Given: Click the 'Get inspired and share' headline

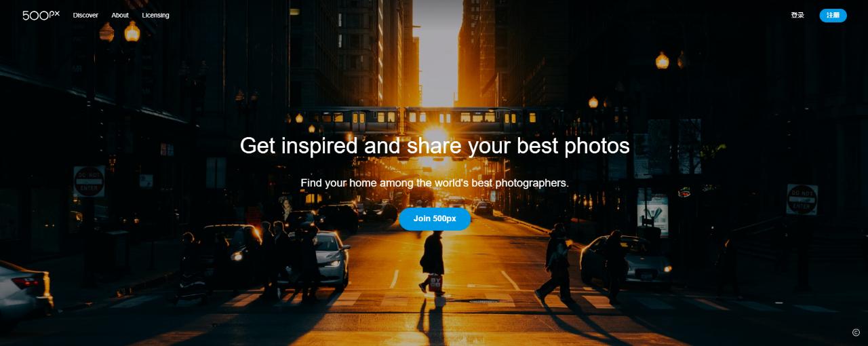Looking at the screenshot, I should (x=435, y=145).
